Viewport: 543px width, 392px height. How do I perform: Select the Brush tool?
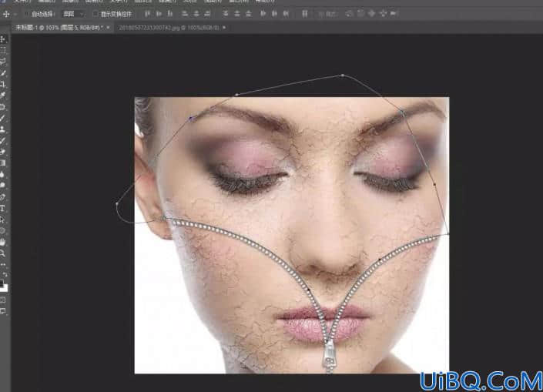click(x=3, y=118)
